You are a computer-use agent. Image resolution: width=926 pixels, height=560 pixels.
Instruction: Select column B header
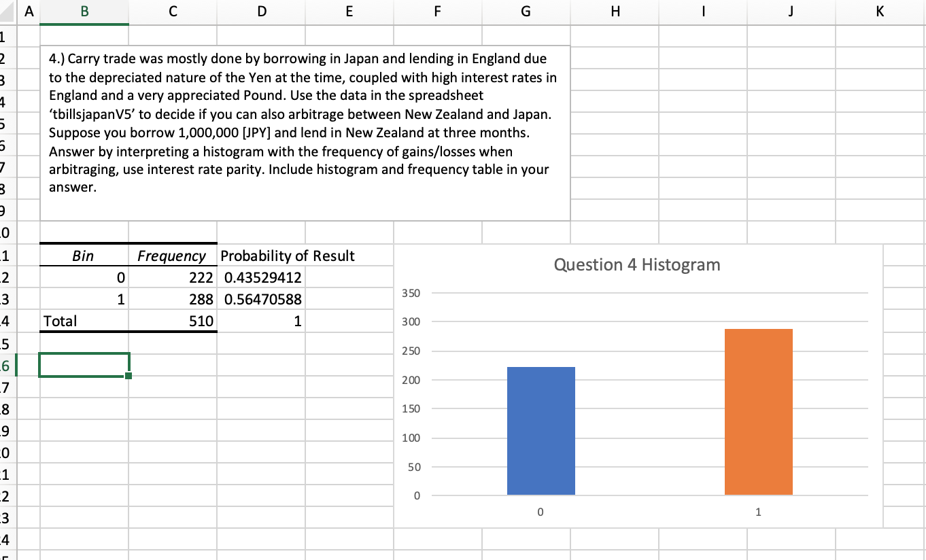(84, 12)
